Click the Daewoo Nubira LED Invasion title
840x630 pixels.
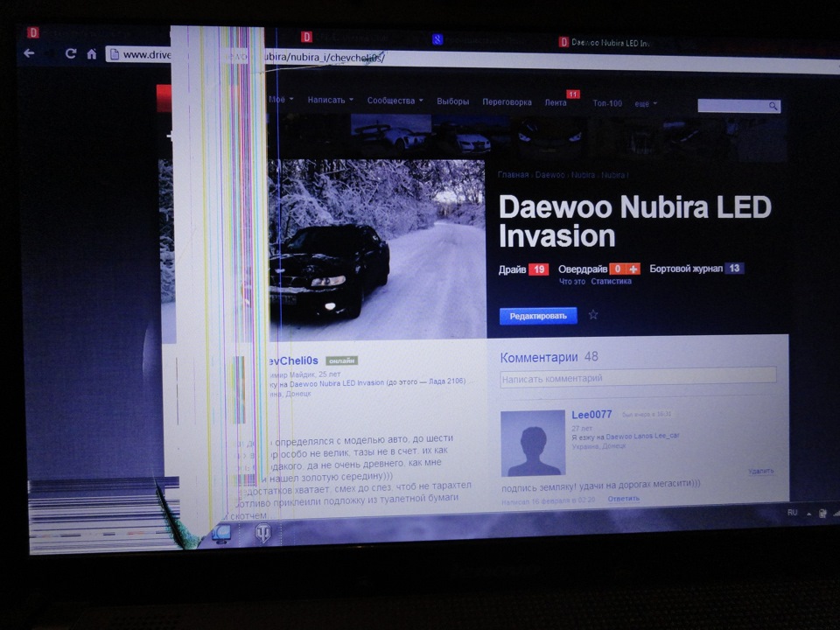[635, 221]
